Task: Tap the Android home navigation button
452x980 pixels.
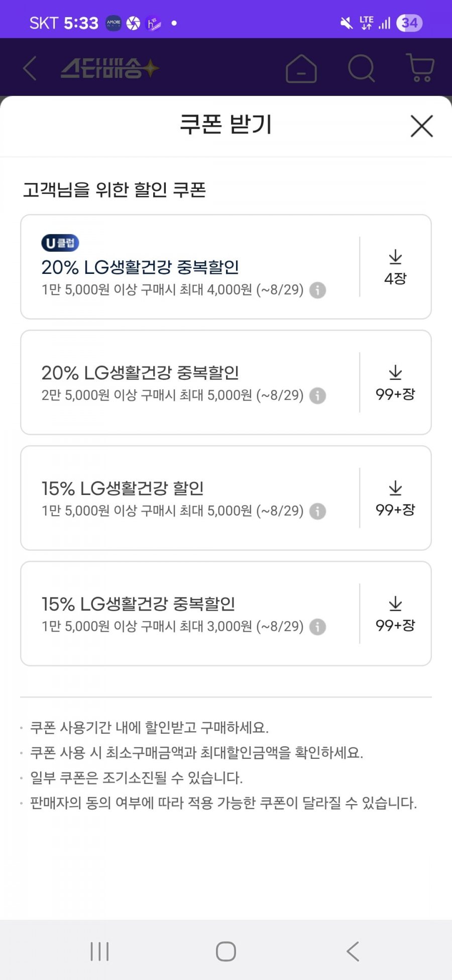Action: 226,951
